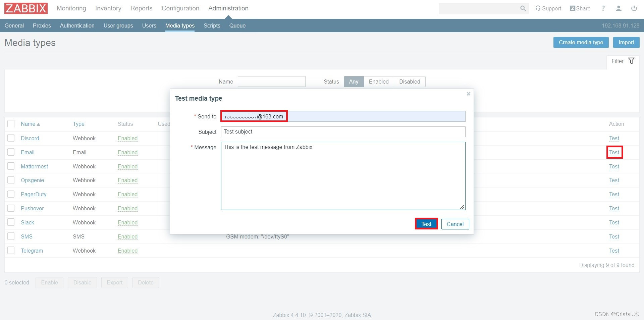644x320 pixels.
Task: Toggle Enabled status for Discord
Action: (127, 138)
